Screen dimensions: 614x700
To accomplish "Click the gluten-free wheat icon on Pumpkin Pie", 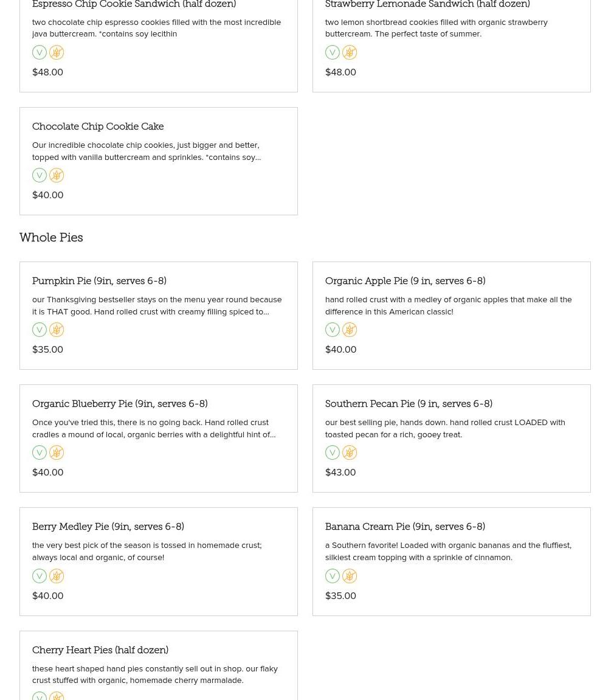I will (x=56, y=330).
